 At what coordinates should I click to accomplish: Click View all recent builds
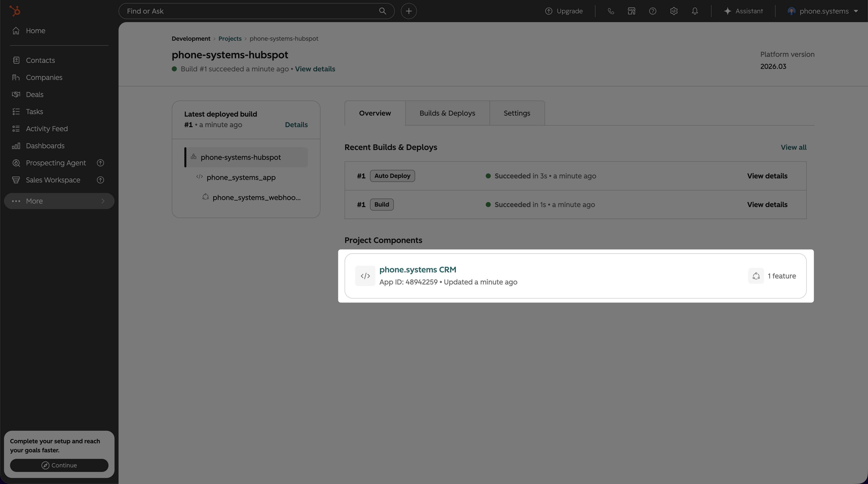pos(794,147)
